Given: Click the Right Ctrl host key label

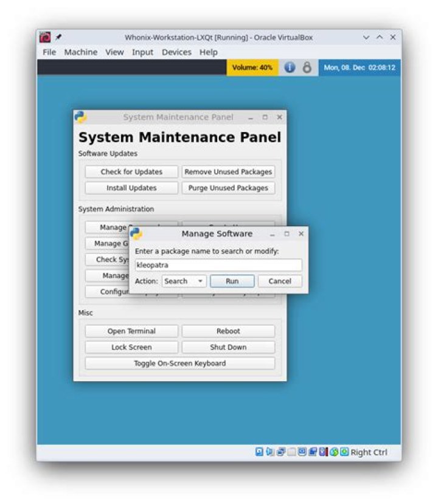Looking at the screenshot, I should (369, 452).
